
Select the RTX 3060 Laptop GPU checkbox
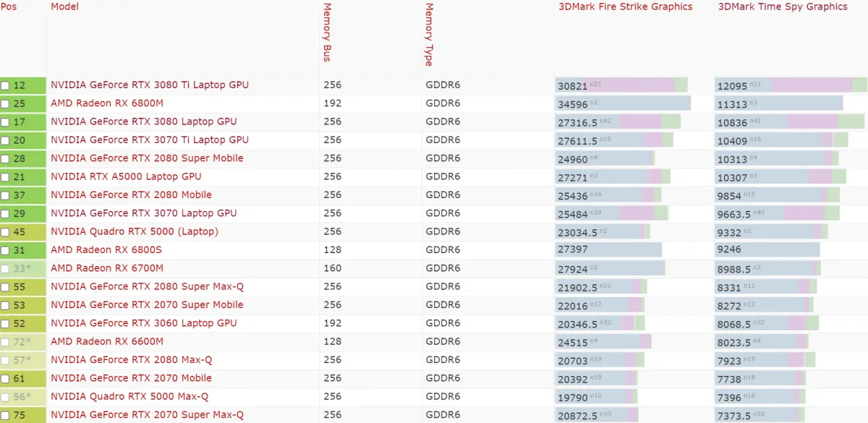point(5,324)
